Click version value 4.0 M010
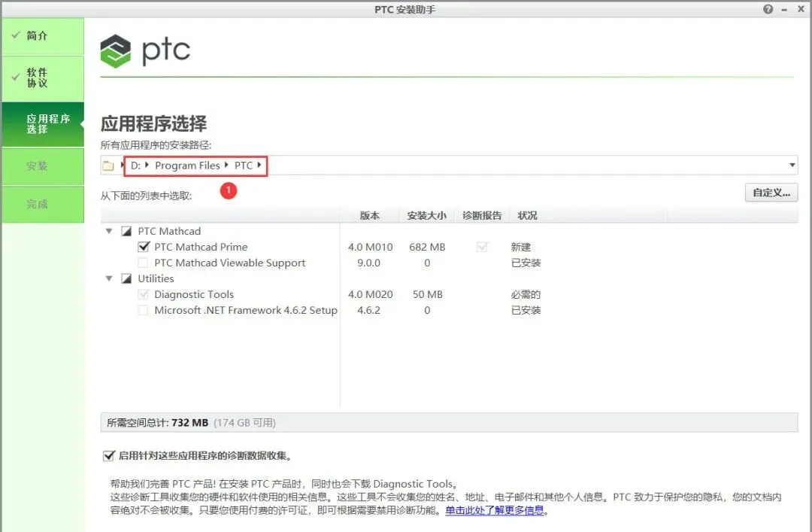Screen dimensions: 812x532 [370, 247]
